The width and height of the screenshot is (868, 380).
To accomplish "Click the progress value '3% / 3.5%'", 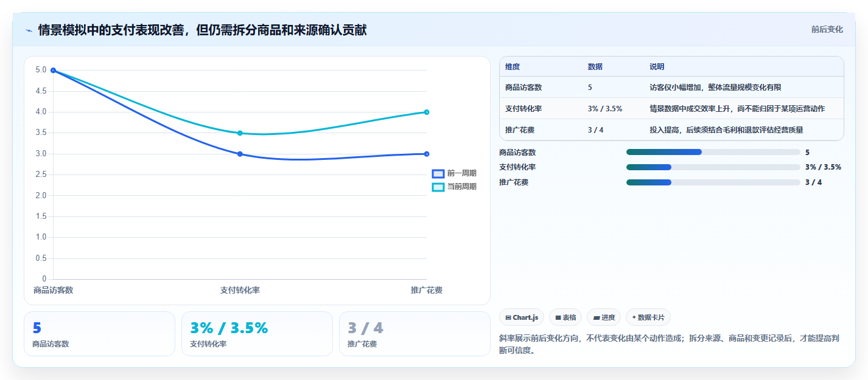I will click(x=823, y=167).
